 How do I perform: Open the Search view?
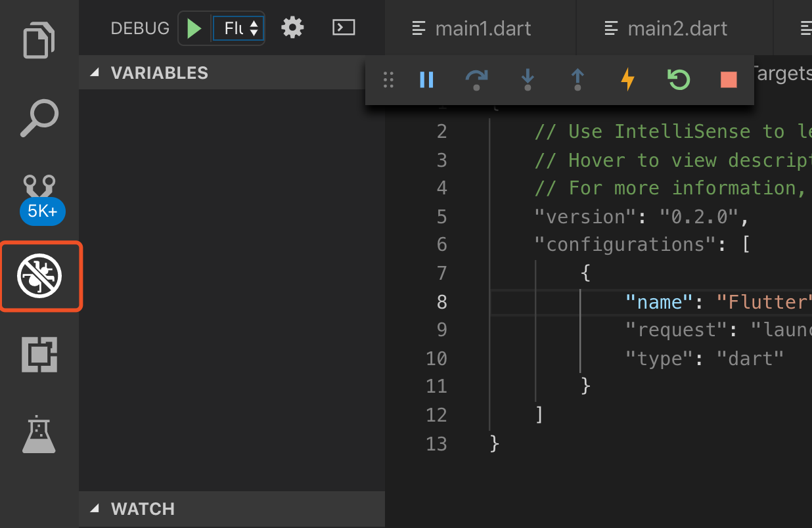[39, 118]
